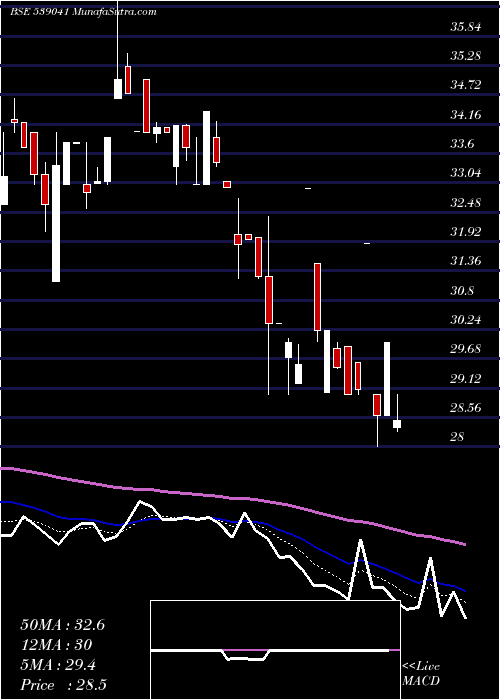Click the 33.04 price axis label
The image size is (500, 700).
click(466, 173)
